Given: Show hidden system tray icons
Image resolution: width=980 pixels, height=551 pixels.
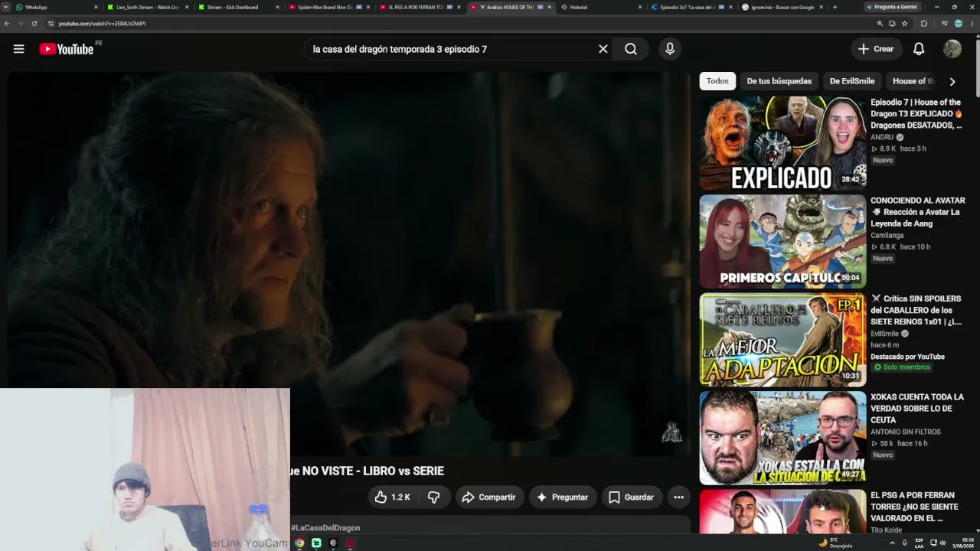Looking at the screenshot, I should click(x=892, y=543).
